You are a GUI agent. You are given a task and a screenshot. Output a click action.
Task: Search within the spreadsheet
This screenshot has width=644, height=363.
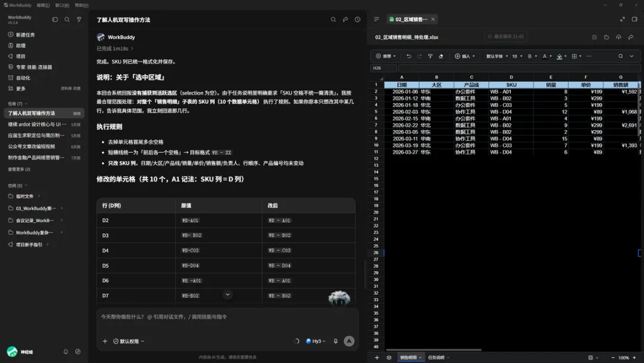(x=620, y=56)
